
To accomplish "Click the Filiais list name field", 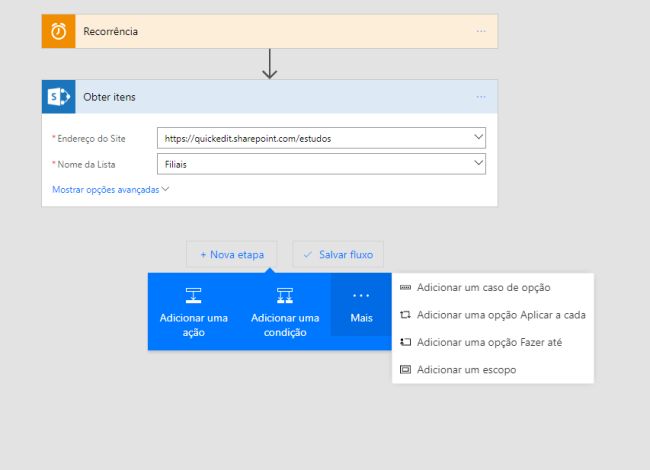I will (x=321, y=164).
